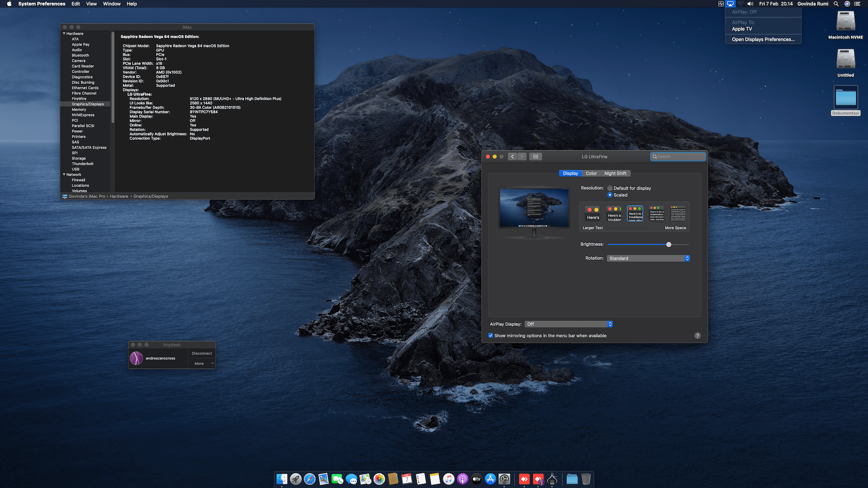Viewport: 868px width, 488px height.
Task: Select Default for display resolution
Action: [x=610, y=188]
